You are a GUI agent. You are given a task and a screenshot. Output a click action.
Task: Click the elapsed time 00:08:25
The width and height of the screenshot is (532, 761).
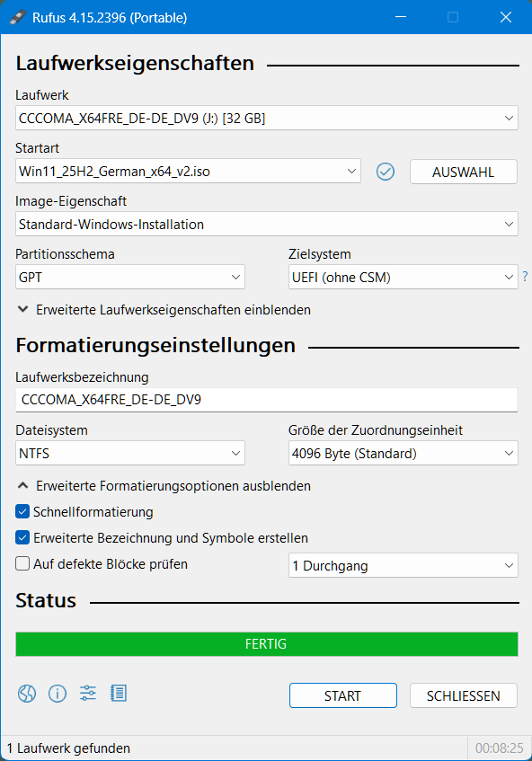click(x=499, y=748)
